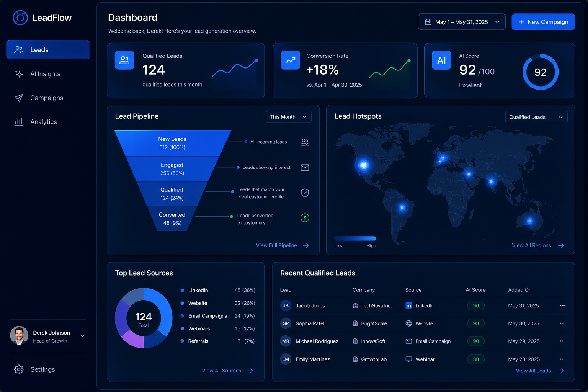Click the SP avatar badge
The width and height of the screenshot is (588, 392).
[x=286, y=323]
